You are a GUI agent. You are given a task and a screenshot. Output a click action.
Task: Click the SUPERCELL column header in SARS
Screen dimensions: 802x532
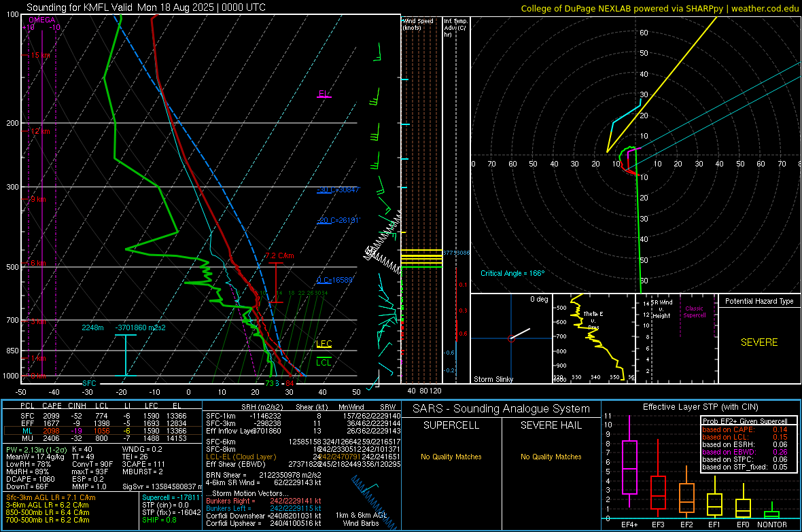(451, 425)
